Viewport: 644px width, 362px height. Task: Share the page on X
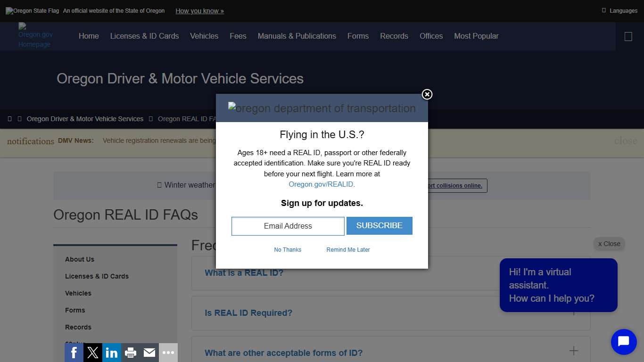[93, 352]
